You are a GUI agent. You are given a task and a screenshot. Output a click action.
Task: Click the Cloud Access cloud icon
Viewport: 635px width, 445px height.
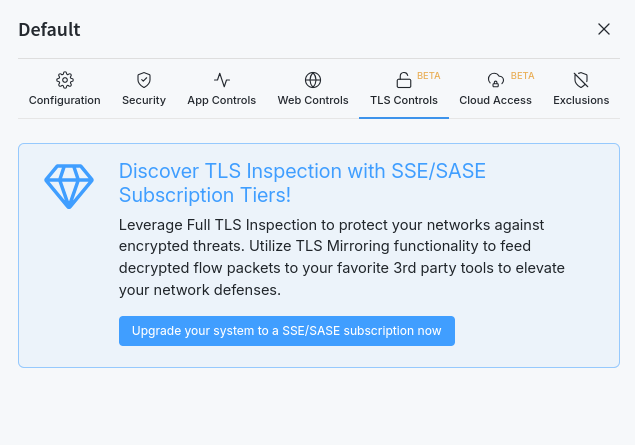[x=495, y=81]
